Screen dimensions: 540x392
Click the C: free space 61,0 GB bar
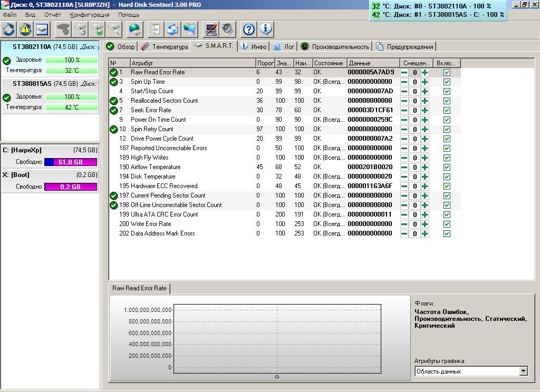coord(71,162)
